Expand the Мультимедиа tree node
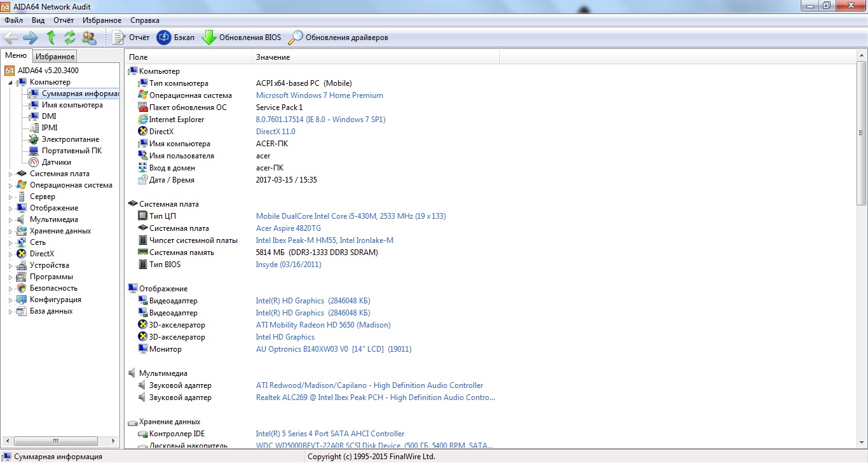The height and width of the screenshot is (463, 868). coord(10,220)
